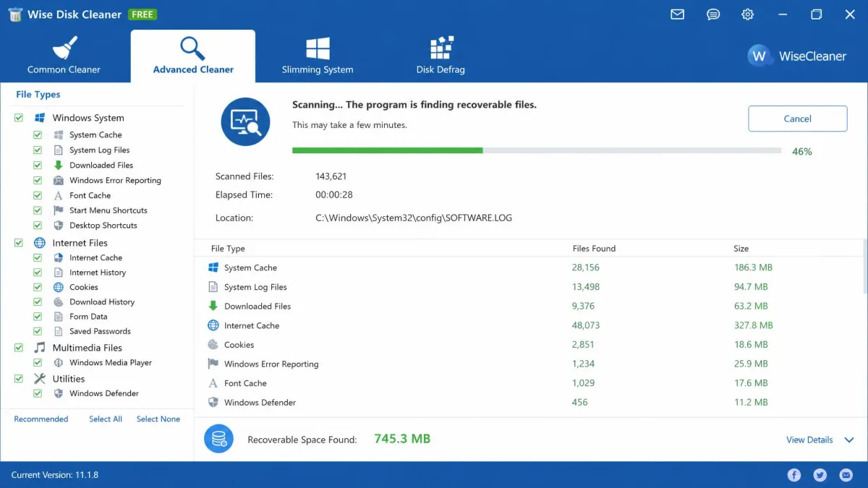Toggle the Internet Files group checkbox
This screenshot has height=488, width=868.
pos(19,243)
